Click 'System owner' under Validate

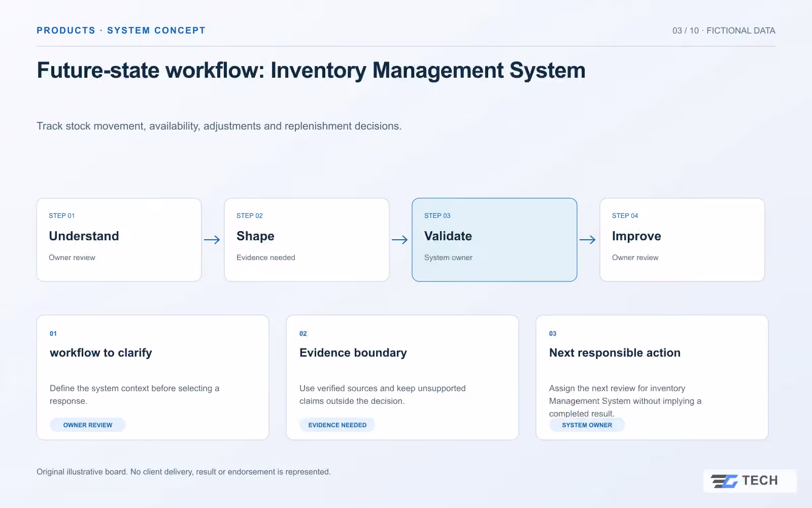point(448,258)
